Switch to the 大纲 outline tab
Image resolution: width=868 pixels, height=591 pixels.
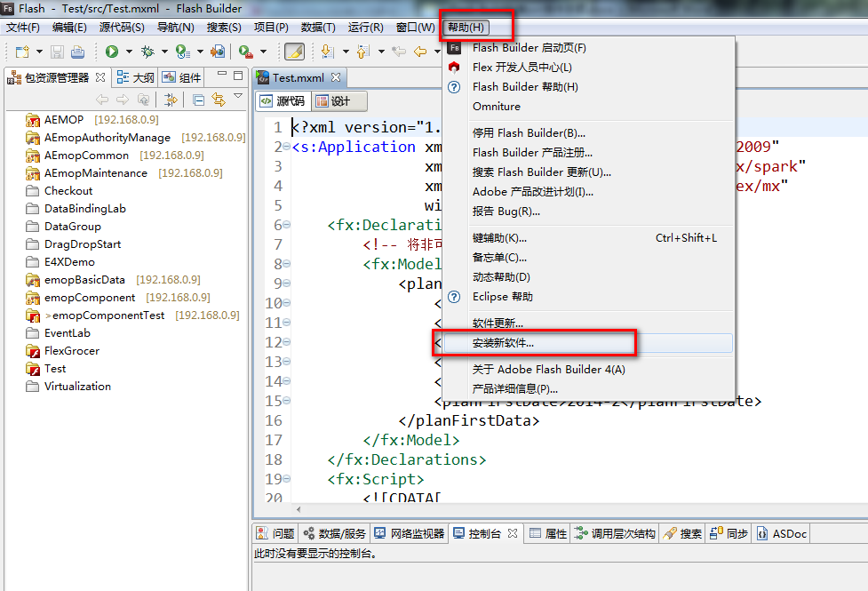pyautogui.click(x=136, y=77)
